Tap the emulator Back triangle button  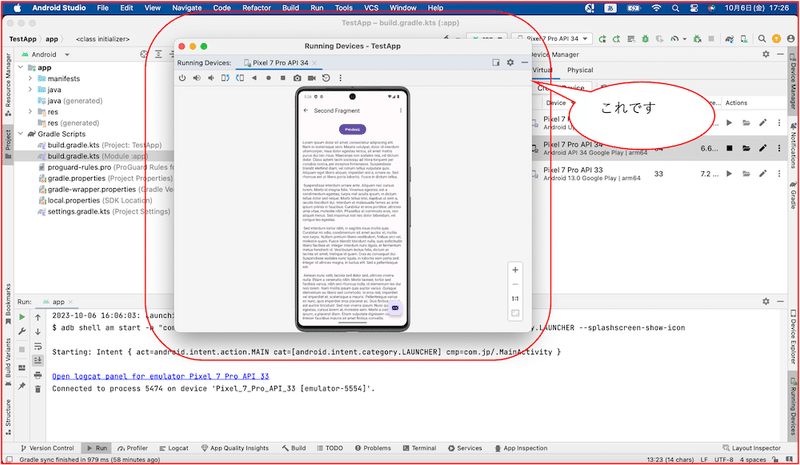254,78
